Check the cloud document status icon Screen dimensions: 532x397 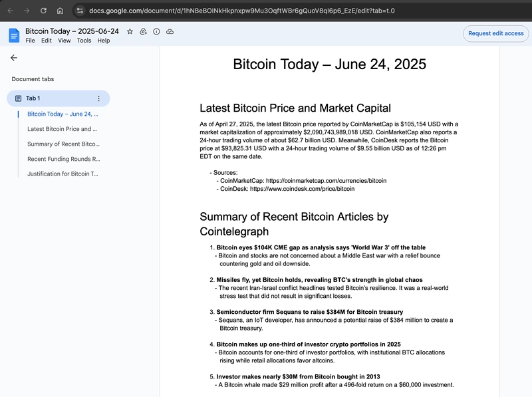(170, 31)
